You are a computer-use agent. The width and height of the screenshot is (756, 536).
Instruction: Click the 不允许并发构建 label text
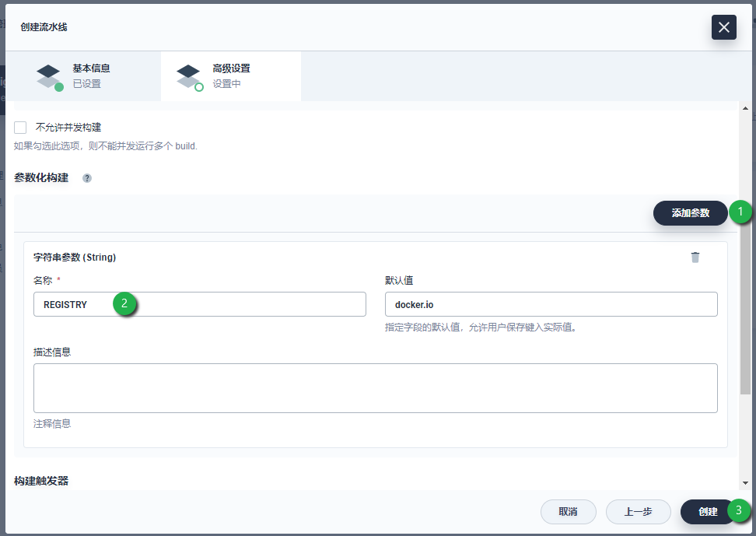(x=68, y=128)
